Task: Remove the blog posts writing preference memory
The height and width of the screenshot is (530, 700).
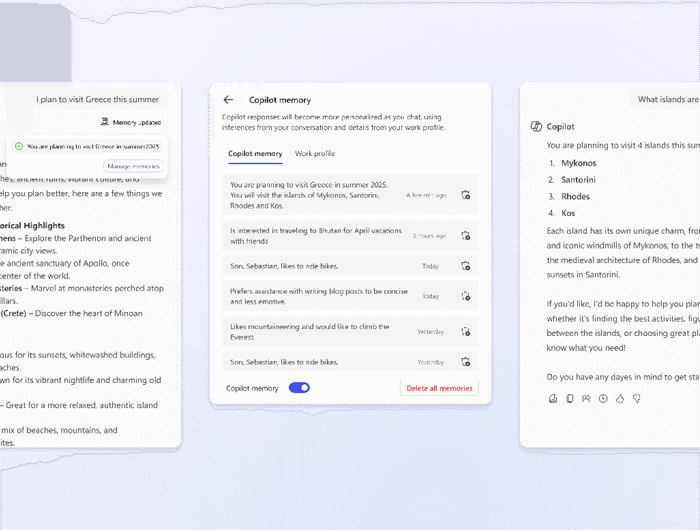Action: pyautogui.click(x=466, y=296)
